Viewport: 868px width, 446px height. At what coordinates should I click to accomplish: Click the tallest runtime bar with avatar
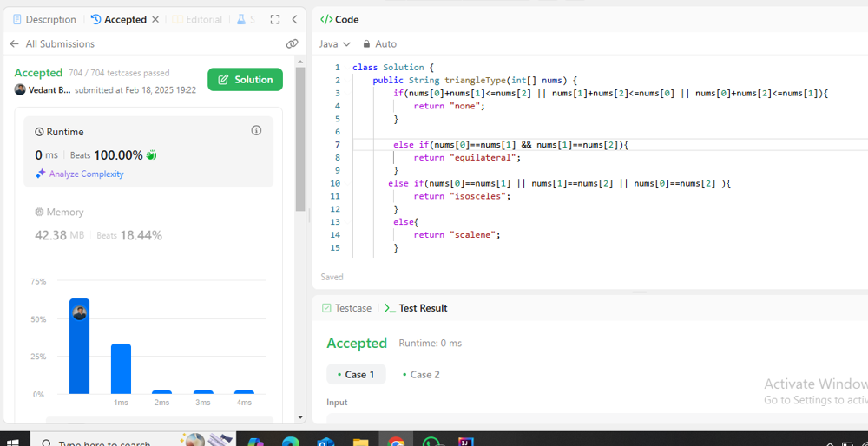click(x=80, y=346)
